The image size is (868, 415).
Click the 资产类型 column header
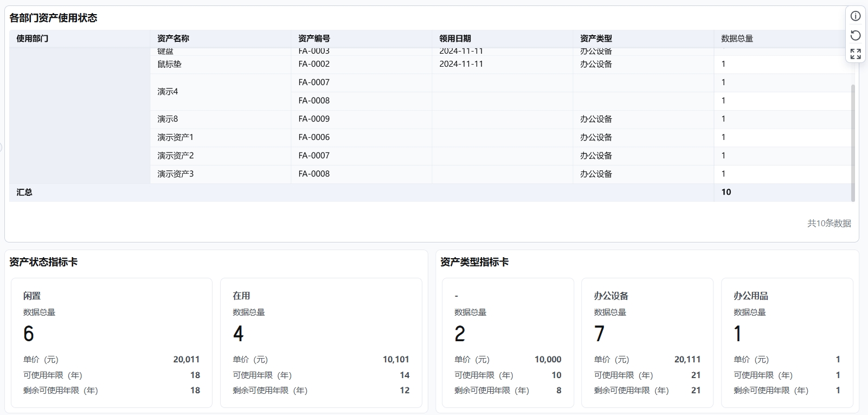[x=596, y=39]
